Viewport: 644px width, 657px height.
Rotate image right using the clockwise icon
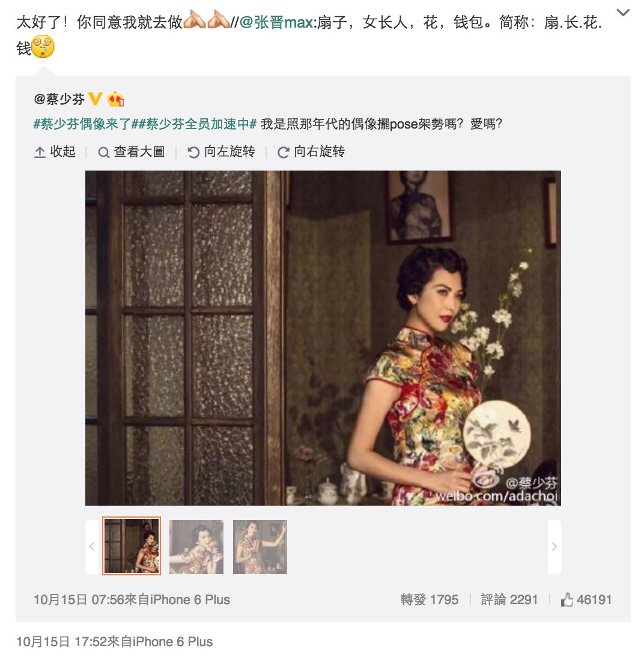point(284,152)
